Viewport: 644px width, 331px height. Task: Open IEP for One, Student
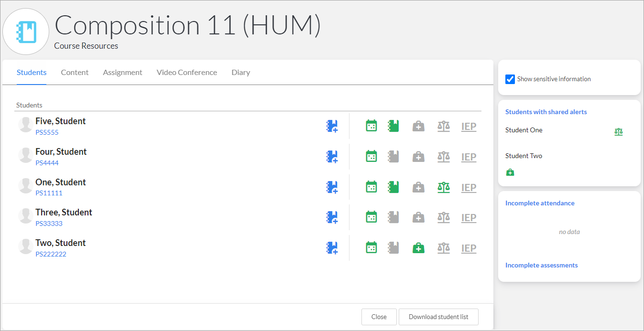click(x=469, y=188)
